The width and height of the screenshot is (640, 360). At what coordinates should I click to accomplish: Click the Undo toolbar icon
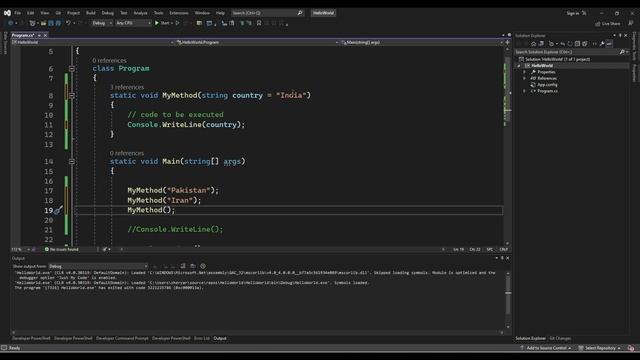pos(68,23)
